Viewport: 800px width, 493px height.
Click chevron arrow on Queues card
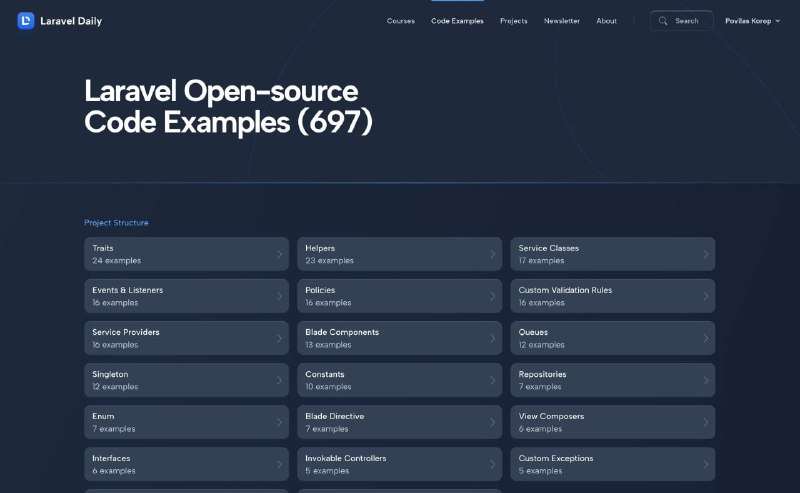pyautogui.click(x=706, y=338)
